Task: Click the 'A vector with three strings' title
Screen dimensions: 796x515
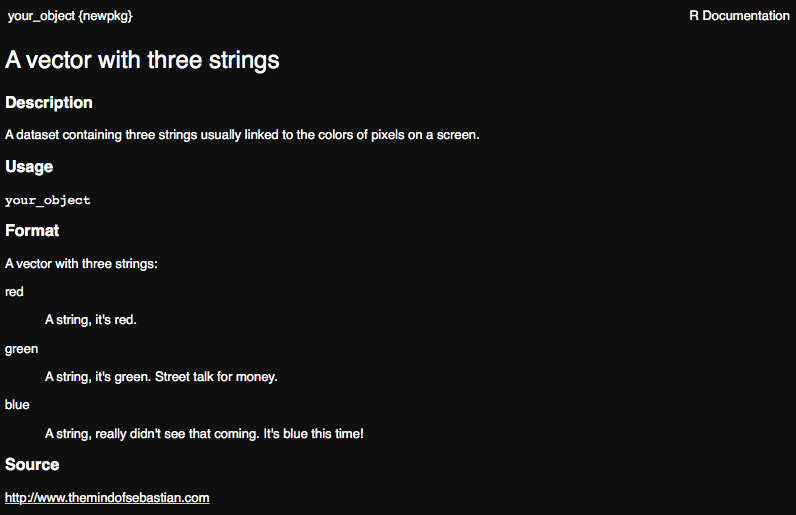Action: pyautogui.click(x=142, y=60)
